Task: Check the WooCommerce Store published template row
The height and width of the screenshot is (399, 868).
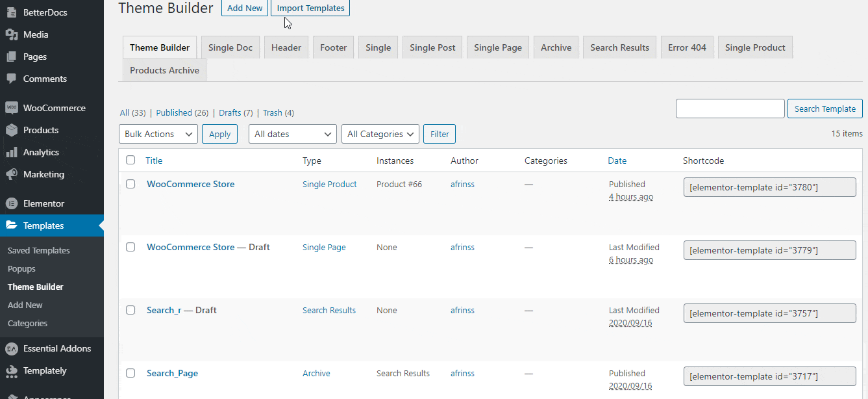Action: [x=130, y=184]
